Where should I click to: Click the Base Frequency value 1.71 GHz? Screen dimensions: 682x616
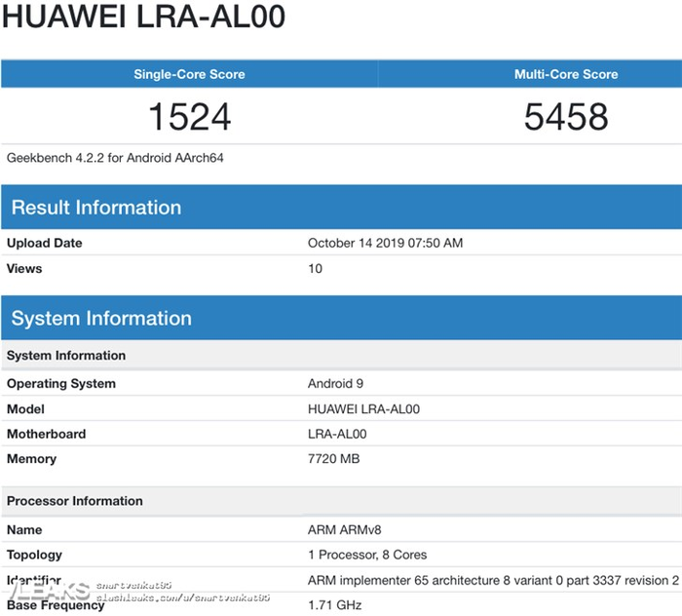click(x=334, y=604)
